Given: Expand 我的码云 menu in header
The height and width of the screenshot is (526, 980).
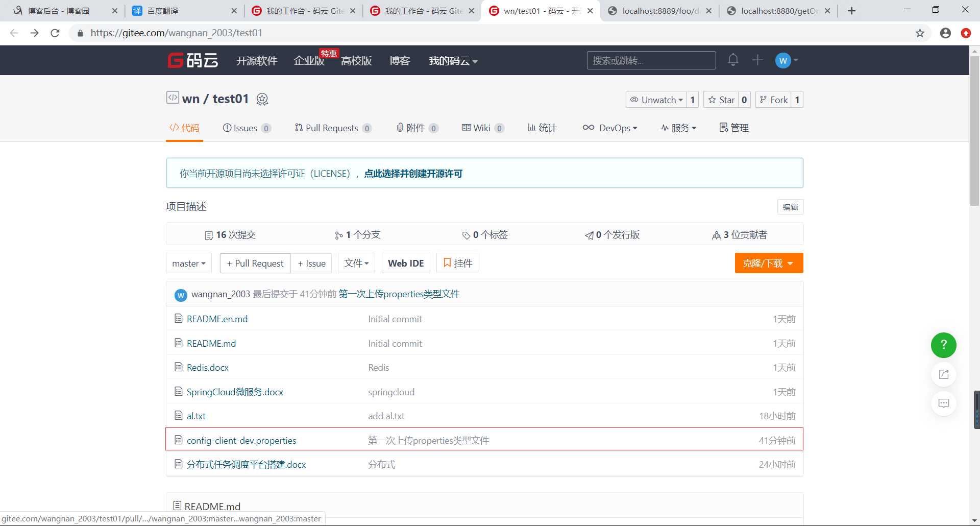Looking at the screenshot, I should click(453, 61).
